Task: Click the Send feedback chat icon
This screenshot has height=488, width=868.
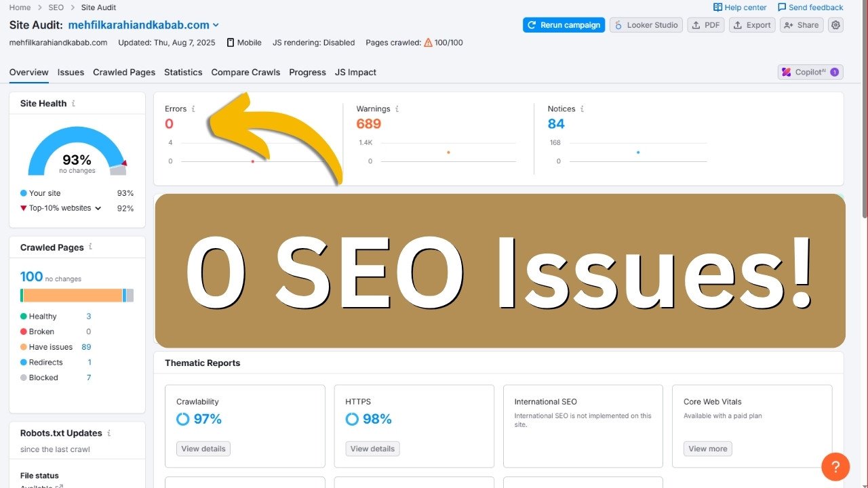Action: click(782, 7)
